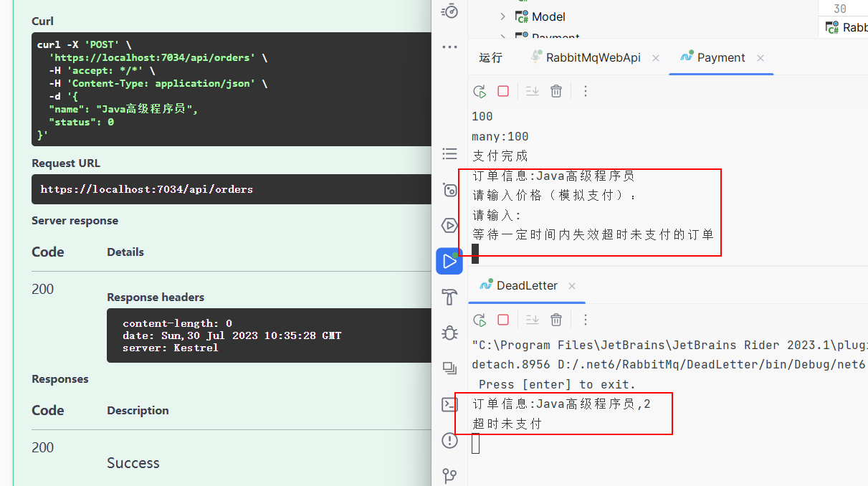Click scroll-to-end icon in Payment console
The image size is (868, 486).
tap(532, 91)
